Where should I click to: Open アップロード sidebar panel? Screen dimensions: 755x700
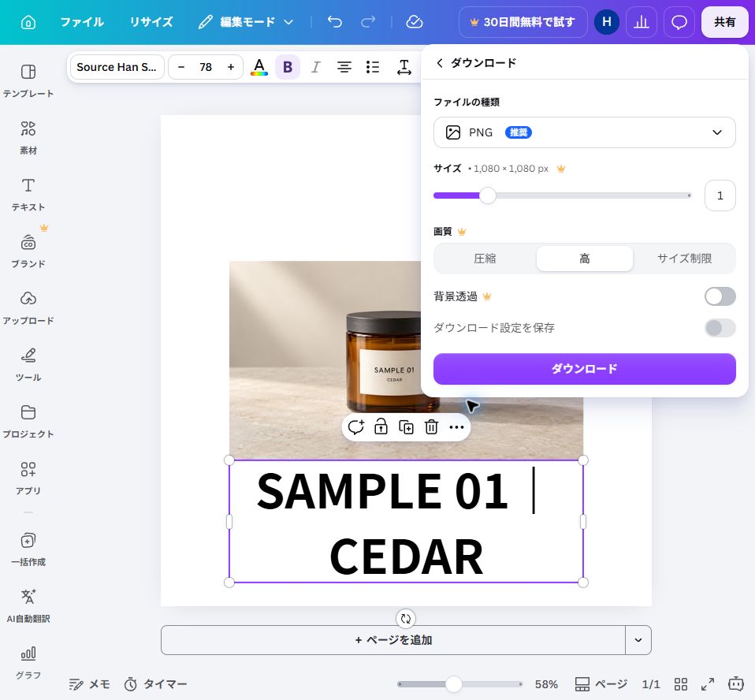click(x=28, y=308)
